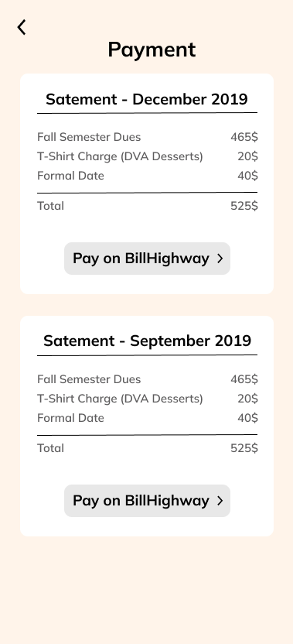This screenshot has height=644, width=293.
Task: Click 40$ amount in September statement
Action: click(248, 418)
